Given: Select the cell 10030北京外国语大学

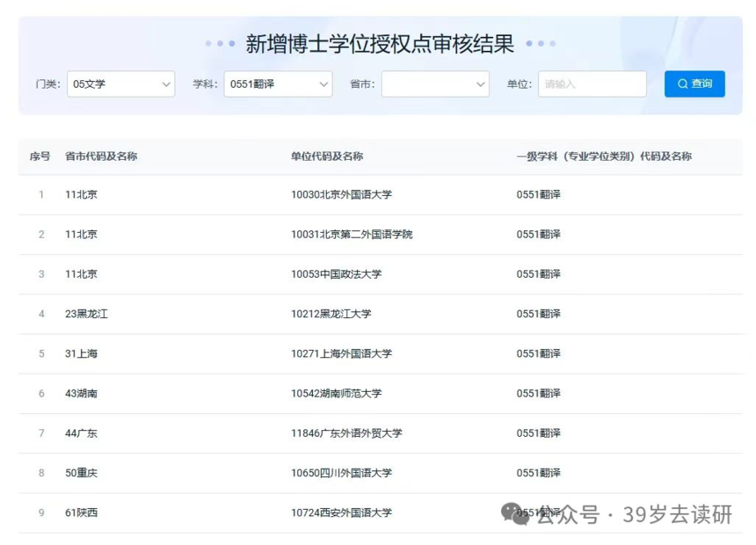Looking at the screenshot, I should pos(341,194).
